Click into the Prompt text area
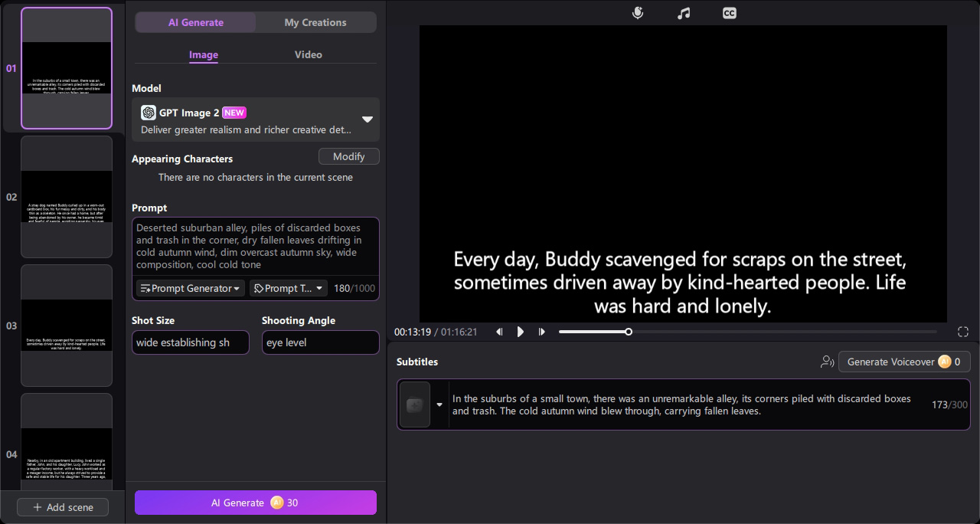Screen dimensions: 980x524 pyautogui.click(x=256, y=246)
